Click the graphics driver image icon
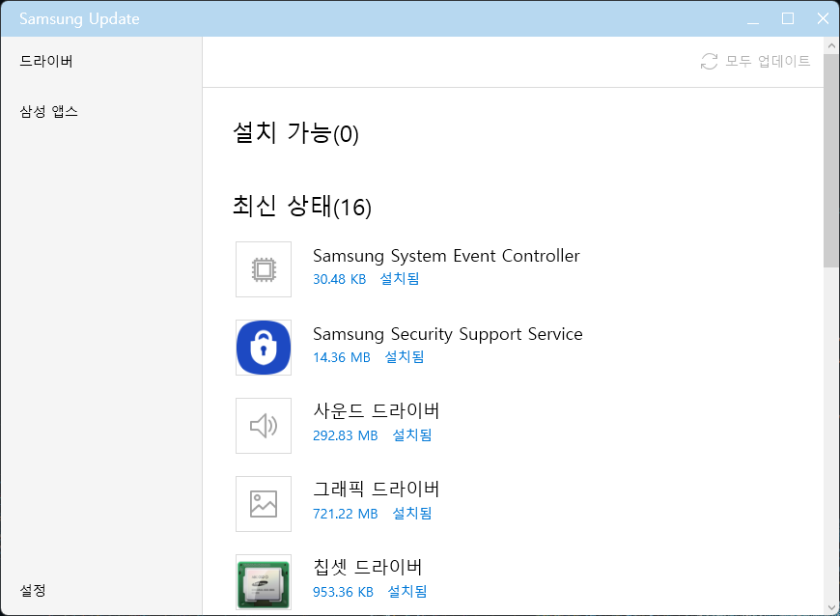840x616 pixels. pos(263,503)
